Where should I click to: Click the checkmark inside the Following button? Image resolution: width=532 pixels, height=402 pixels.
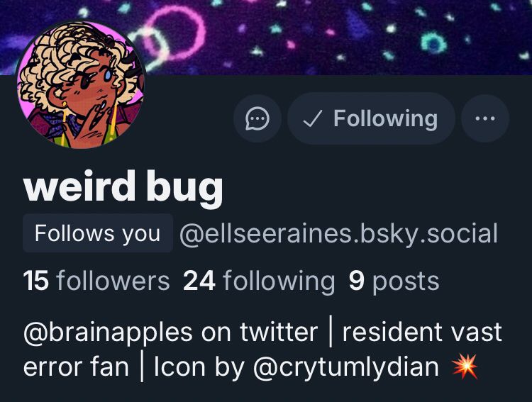point(312,118)
